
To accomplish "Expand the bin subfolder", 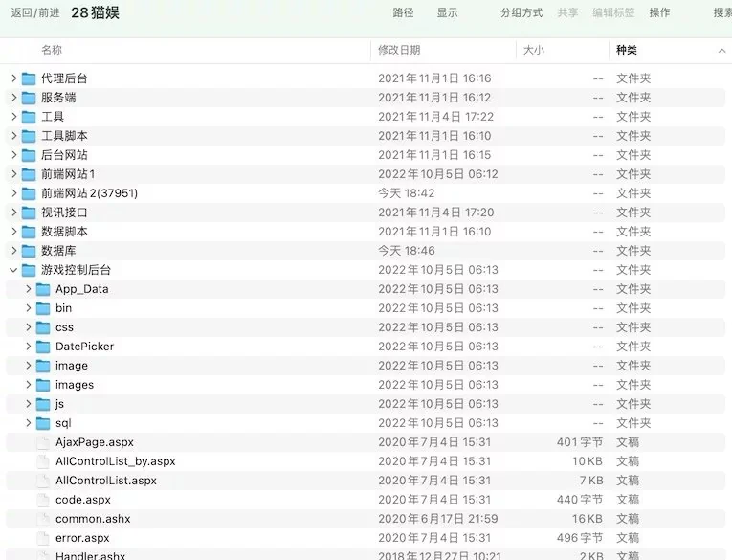I will pyautogui.click(x=28, y=308).
